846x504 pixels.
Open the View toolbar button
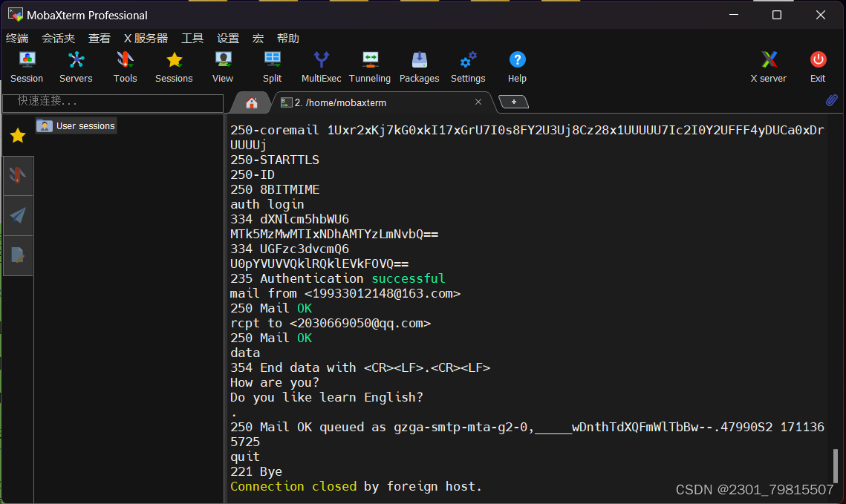click(x=223, y=67)
